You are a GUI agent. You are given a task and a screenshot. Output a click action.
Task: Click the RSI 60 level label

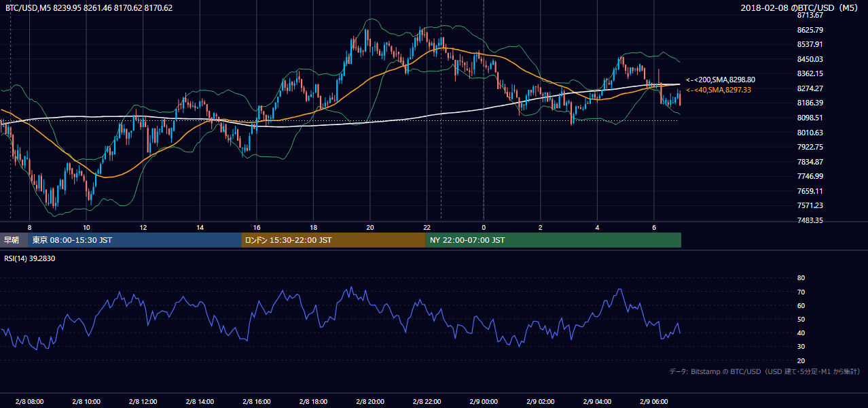click(x=801, y=305)
